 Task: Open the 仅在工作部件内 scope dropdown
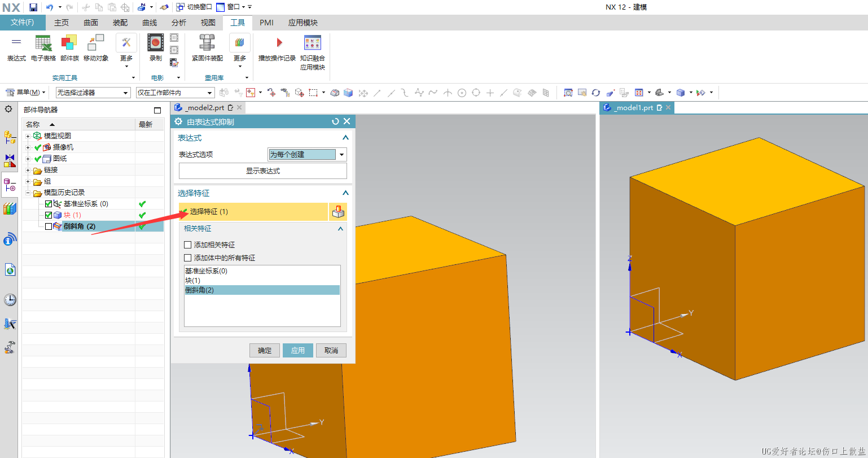point(176,93)
